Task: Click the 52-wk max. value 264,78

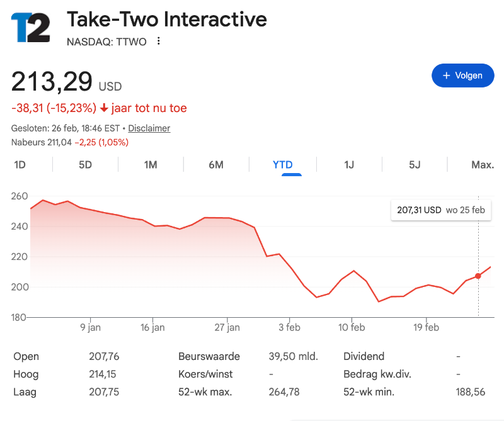Action: [x=283, y=392]
